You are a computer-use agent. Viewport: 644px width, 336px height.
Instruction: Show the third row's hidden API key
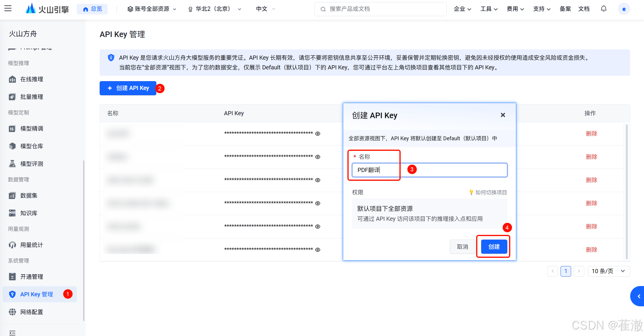tap(318, 180)
